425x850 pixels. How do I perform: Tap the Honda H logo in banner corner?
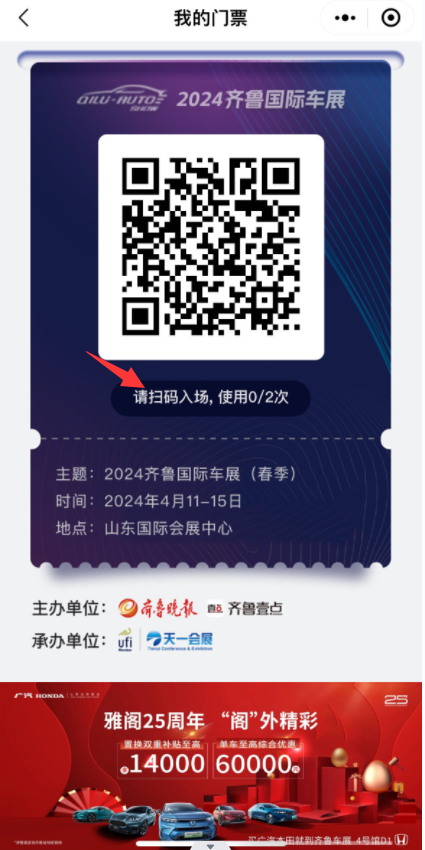click(x=399, y=839)
